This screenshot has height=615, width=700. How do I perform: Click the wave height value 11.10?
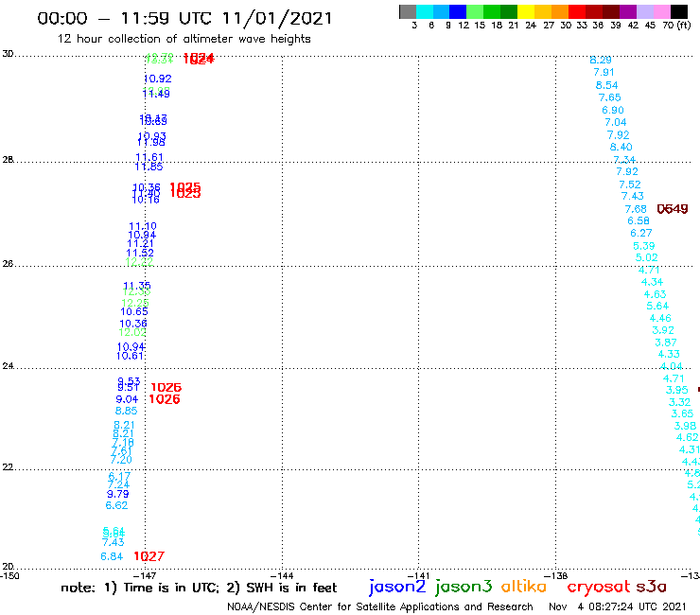pos(143,226)
